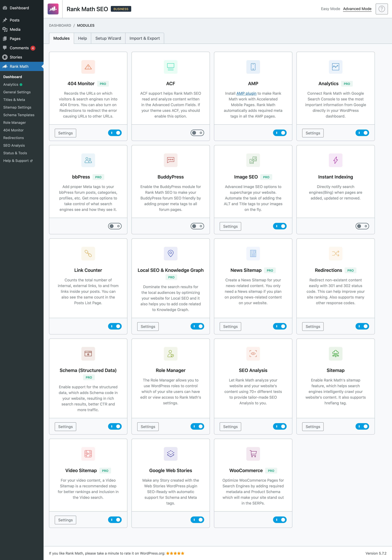
Task: Click the WooCommerce shopping cart icon
Action: 253,454
